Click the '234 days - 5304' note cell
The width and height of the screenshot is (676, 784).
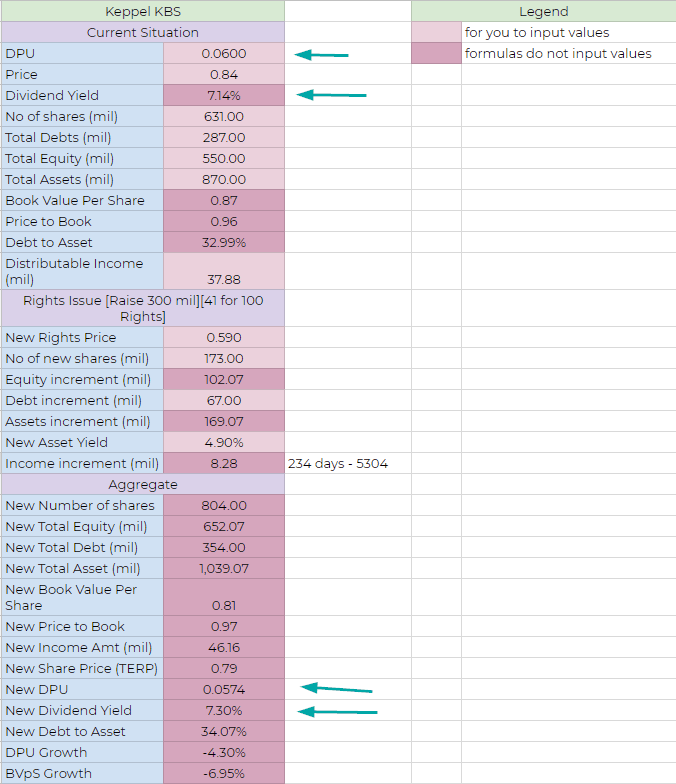[x=338, y=464]
